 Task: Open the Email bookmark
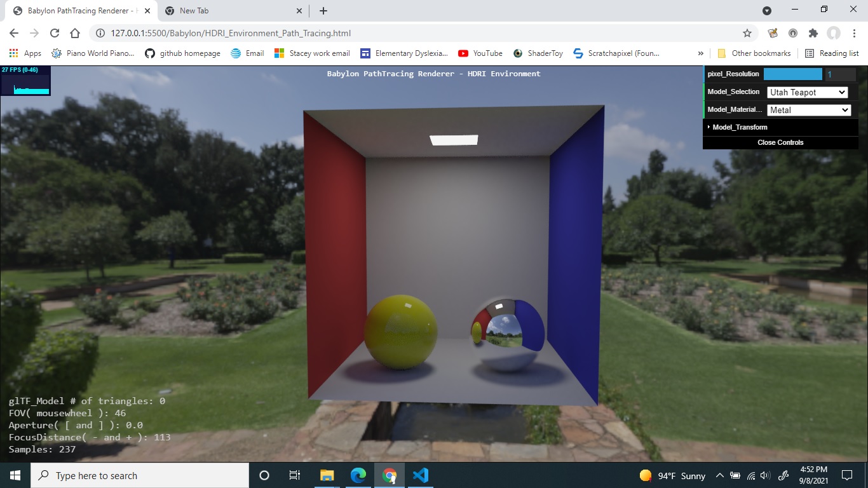click(247, 53)
